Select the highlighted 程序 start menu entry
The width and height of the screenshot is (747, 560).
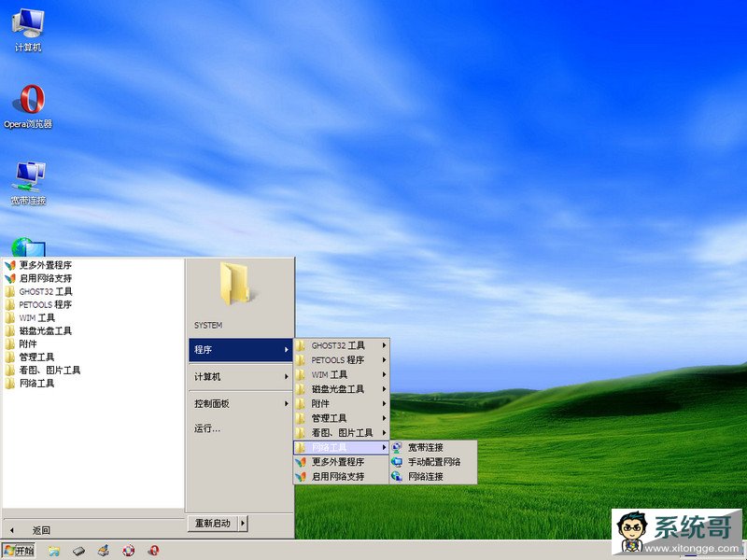pyautogui.click(x=241, y=349)
